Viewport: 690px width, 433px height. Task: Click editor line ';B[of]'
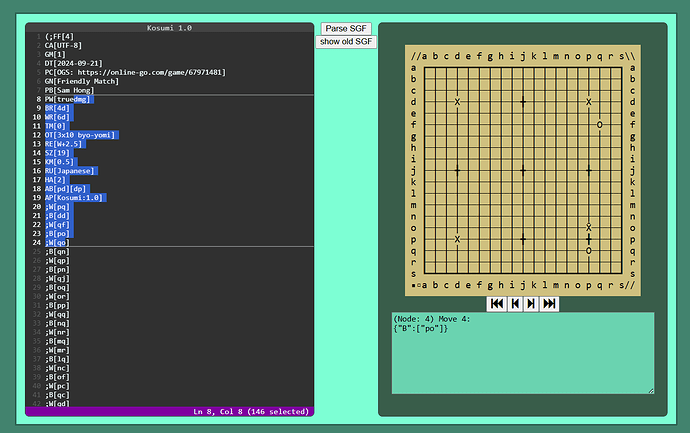57,377
